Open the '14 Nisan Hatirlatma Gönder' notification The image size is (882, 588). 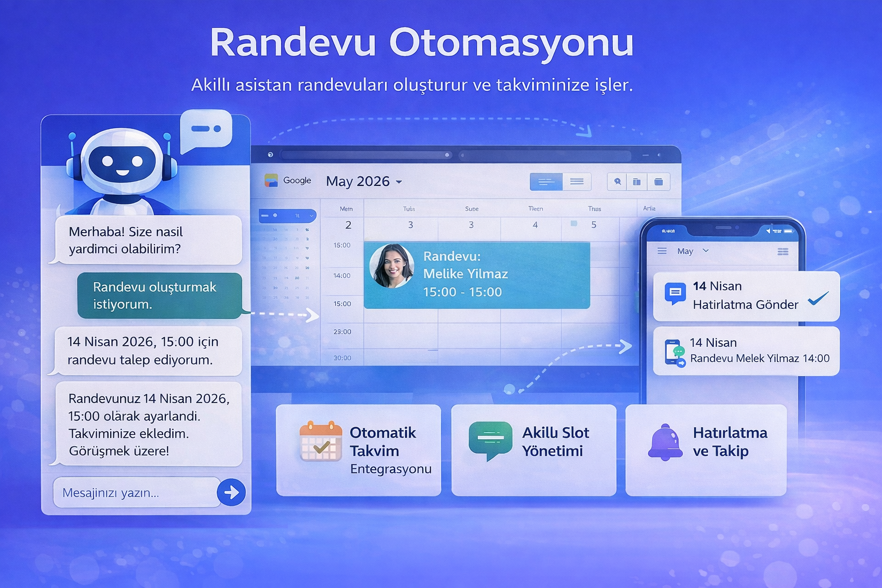[746, 296]
